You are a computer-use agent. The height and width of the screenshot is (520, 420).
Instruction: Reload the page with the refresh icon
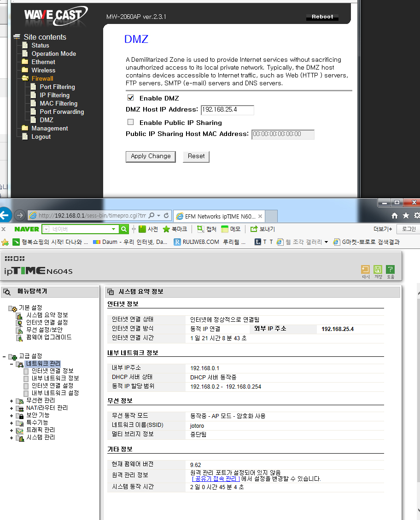[166, 216]
